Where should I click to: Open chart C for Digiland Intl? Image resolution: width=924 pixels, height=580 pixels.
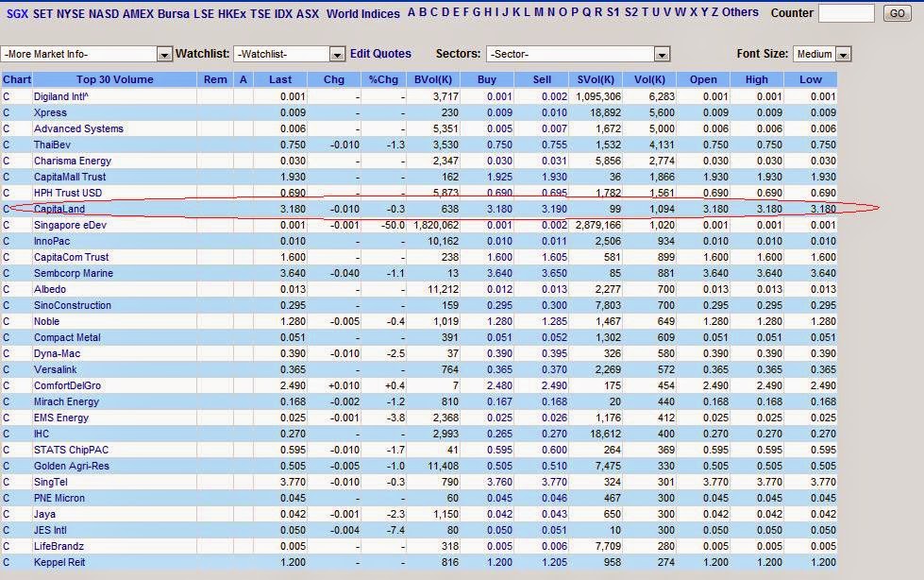click(x=7, y=96)
